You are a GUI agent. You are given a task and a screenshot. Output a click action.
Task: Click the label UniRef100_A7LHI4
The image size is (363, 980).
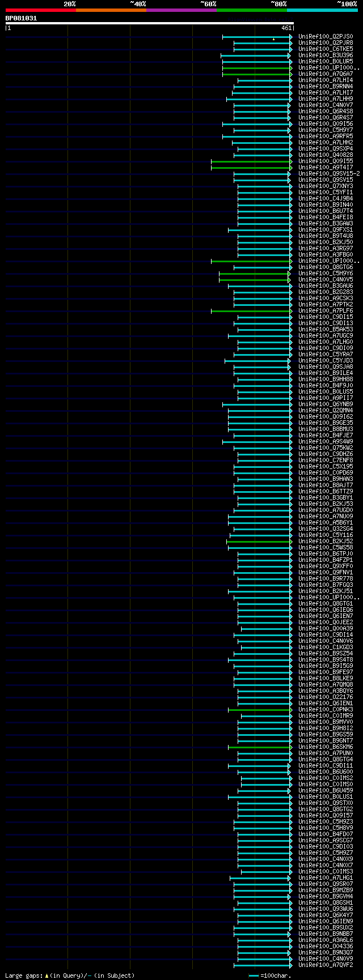tap(326, 80)
